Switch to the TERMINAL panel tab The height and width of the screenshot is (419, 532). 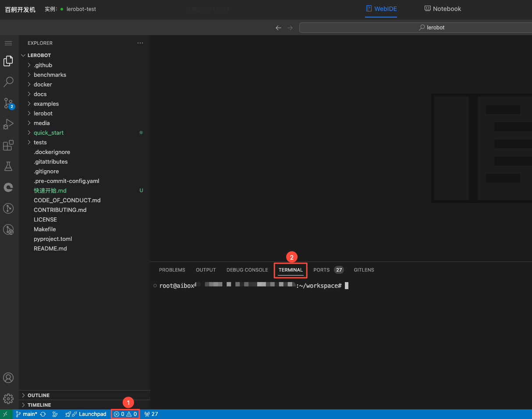pos(291,270)
